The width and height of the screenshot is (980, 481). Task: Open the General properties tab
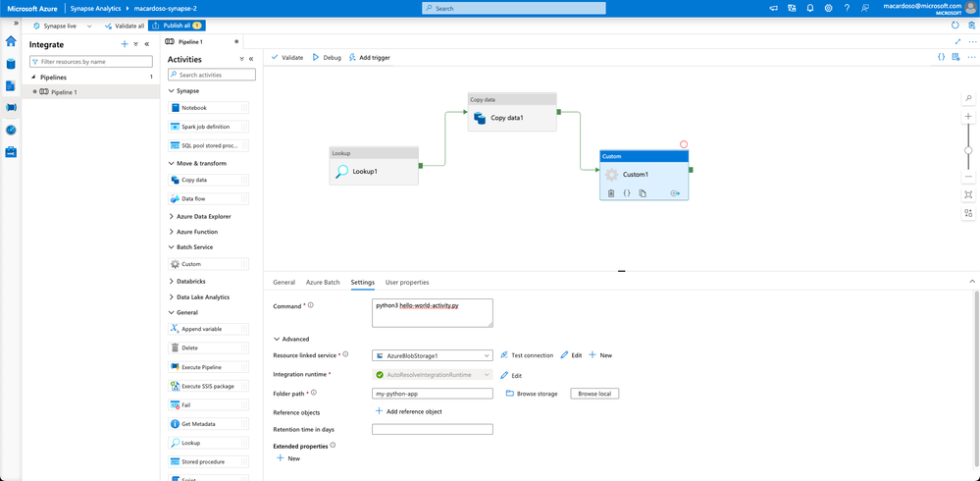[284, 282]
